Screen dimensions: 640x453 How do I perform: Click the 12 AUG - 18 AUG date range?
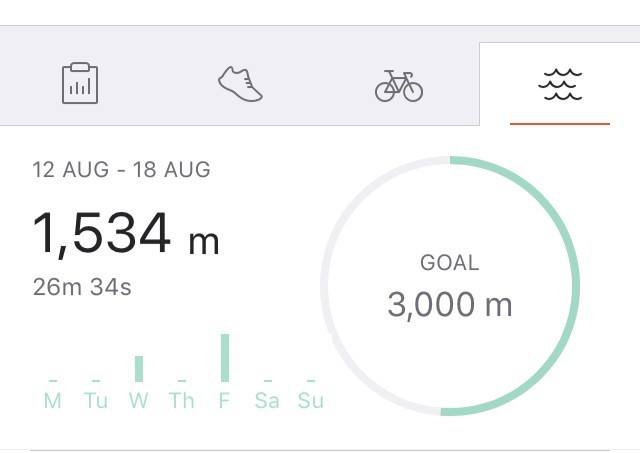121,169
